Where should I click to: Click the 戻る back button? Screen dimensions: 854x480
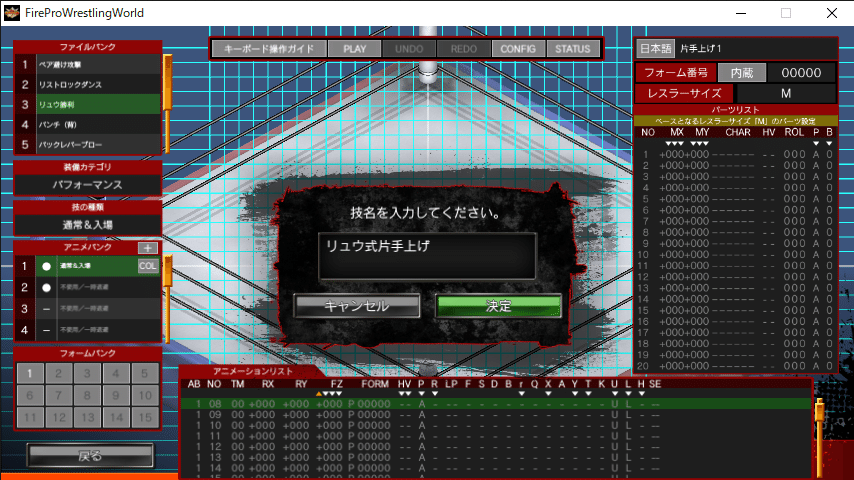point(90,455)
